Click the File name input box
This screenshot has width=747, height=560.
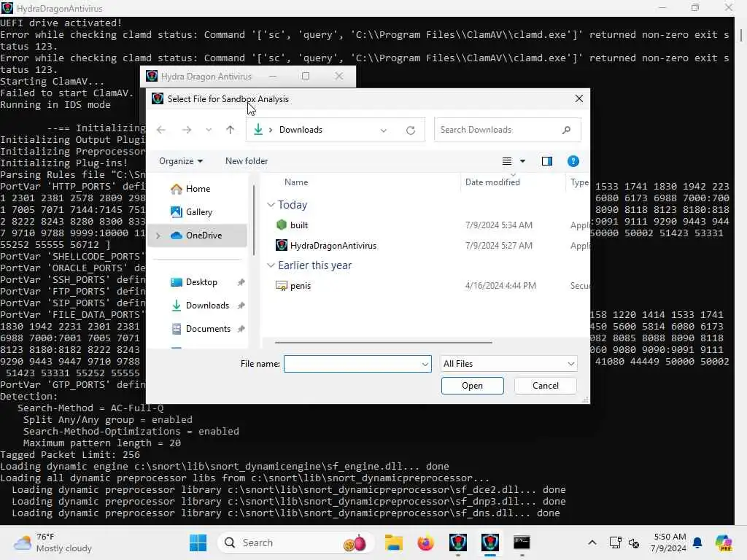[352, 364]
